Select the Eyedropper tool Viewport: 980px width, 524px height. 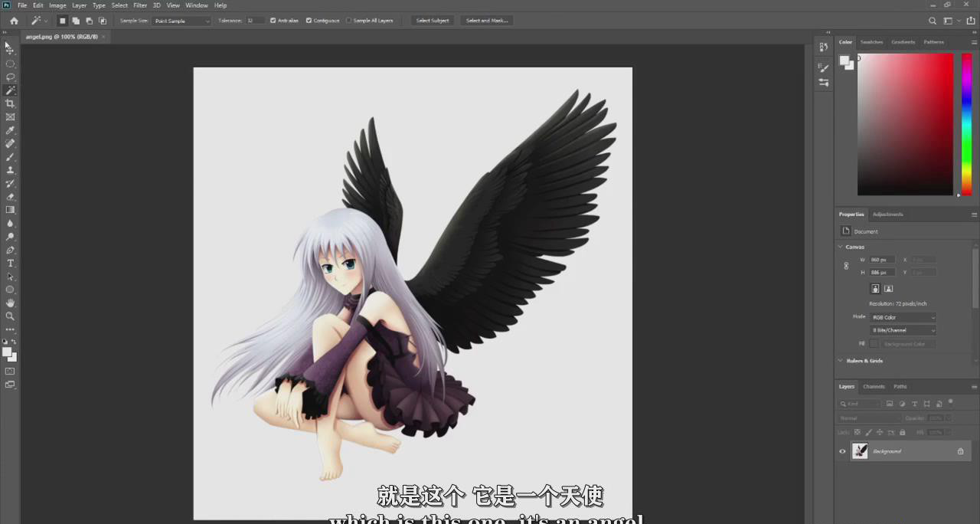click(x=10, y=130)
